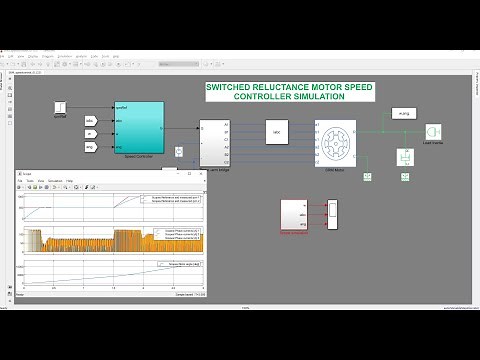The image size is (480, 360).
Task: Click the Model Configuration gear icon
Action: point(65,64)
